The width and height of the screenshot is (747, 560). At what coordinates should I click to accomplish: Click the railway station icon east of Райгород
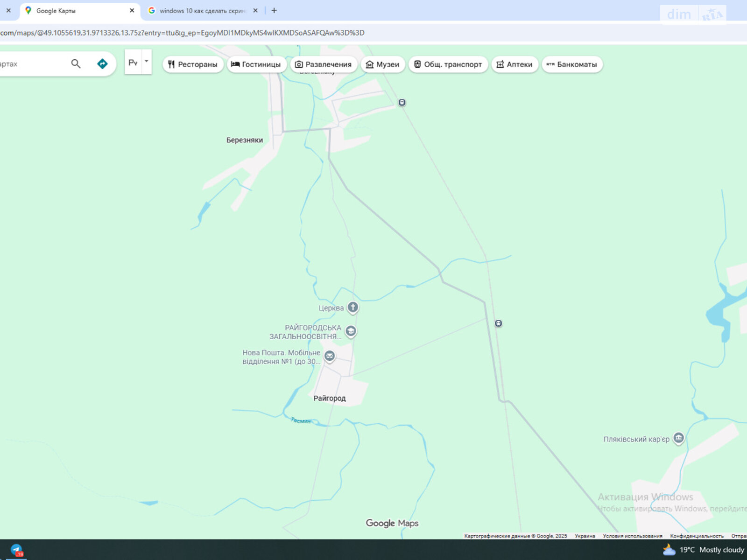[x=499, y=323]
